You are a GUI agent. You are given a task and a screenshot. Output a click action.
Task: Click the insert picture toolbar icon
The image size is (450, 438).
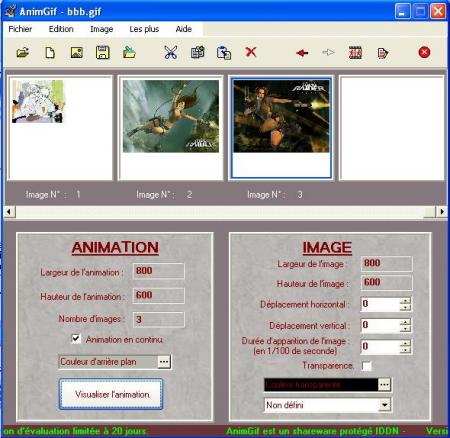(77, 52)
